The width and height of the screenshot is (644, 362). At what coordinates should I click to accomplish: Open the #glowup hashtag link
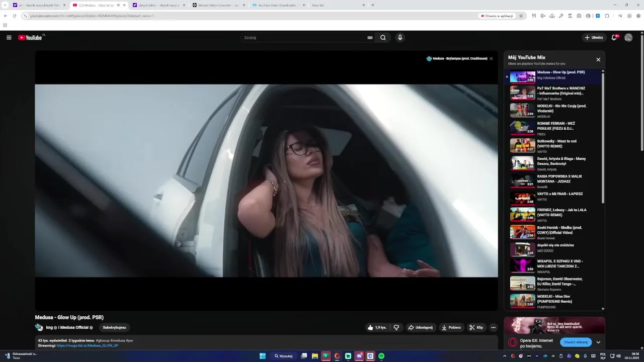tap(103, 341)
